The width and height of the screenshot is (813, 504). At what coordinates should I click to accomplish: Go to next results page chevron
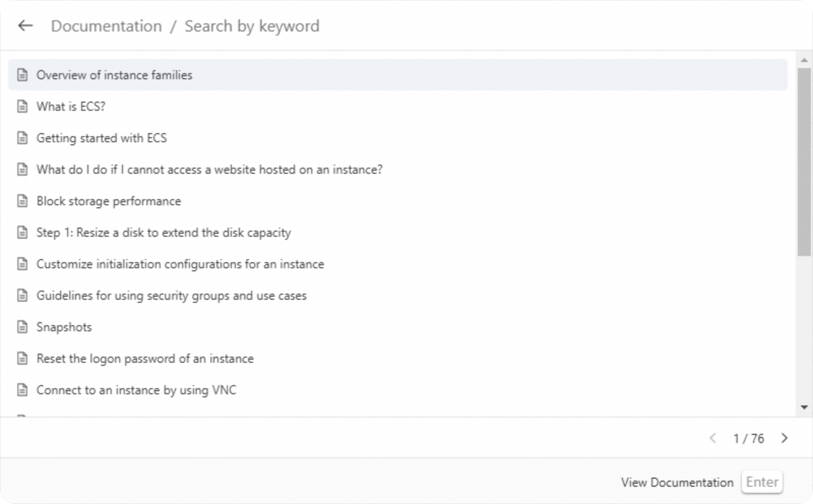click(785, 438)
